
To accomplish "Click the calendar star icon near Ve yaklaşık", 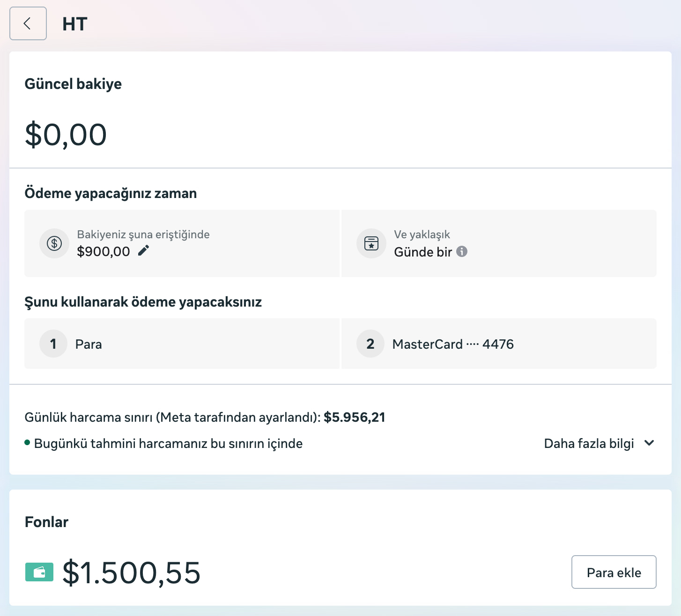I will [371, 243].
